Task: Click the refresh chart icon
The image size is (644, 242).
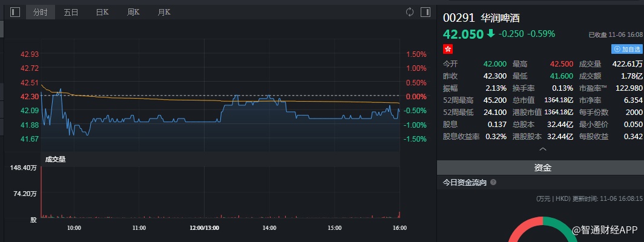Action: tap(410, 12)
